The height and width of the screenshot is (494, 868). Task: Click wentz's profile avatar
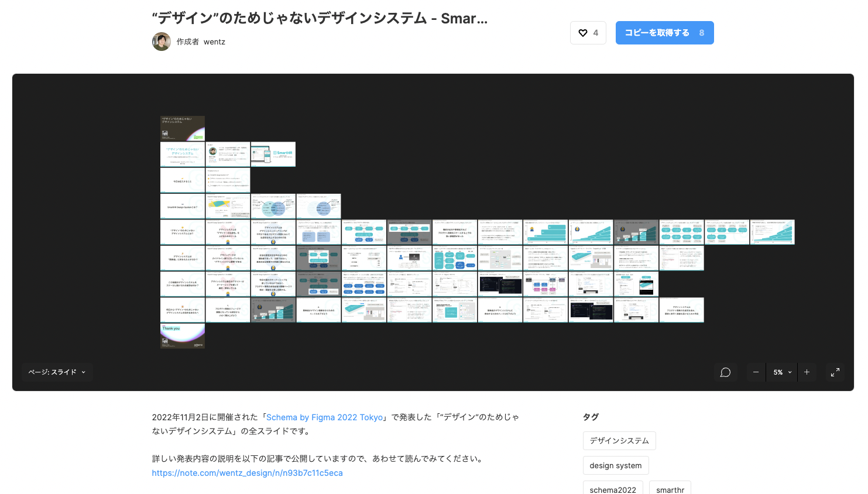tap(161, 41)
